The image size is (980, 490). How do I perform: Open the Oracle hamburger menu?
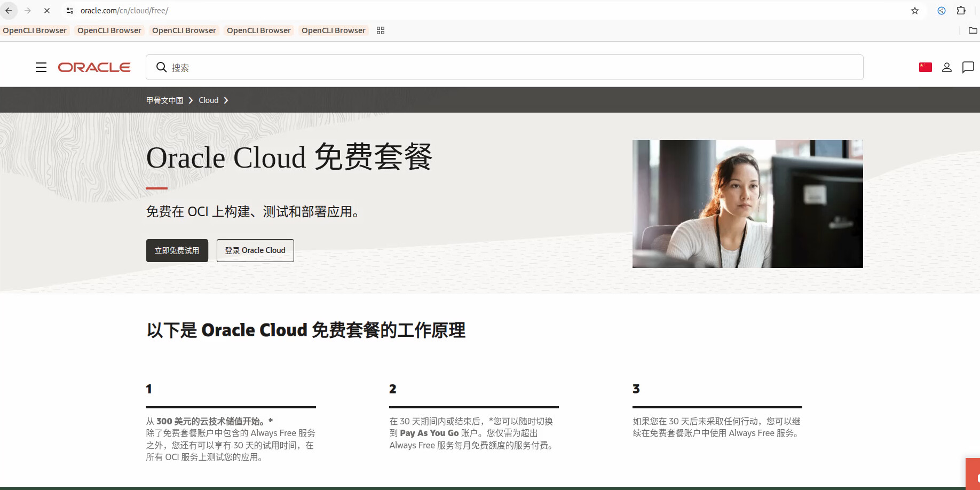tap(41, 67)
